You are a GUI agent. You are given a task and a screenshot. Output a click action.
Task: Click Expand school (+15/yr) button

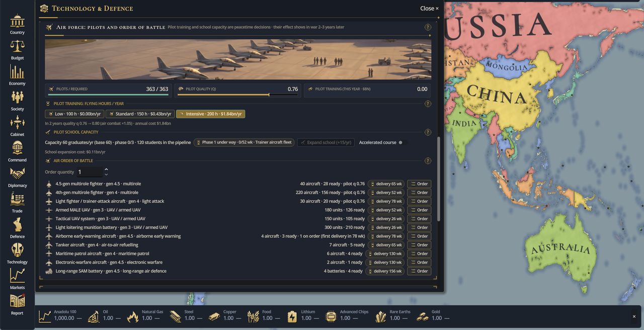point(326,143)
